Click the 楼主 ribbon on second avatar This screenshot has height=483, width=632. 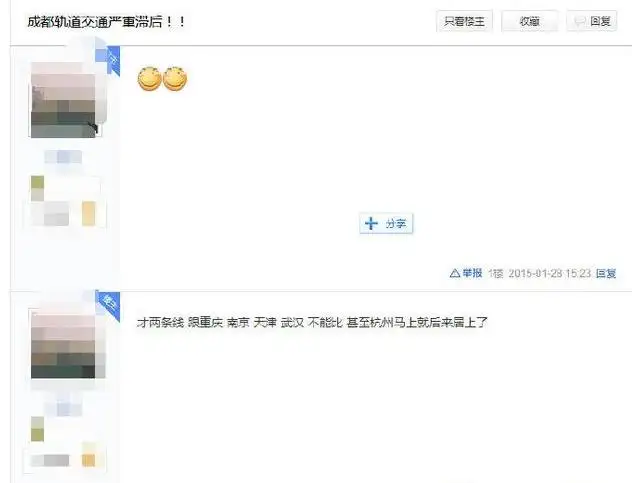click(110, 306)
